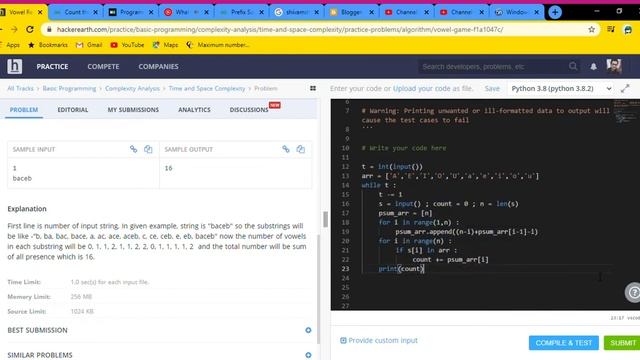Screen dimensions: 640x360
Task: Expand the Best Submission section
Action: (x=308, y=330)
